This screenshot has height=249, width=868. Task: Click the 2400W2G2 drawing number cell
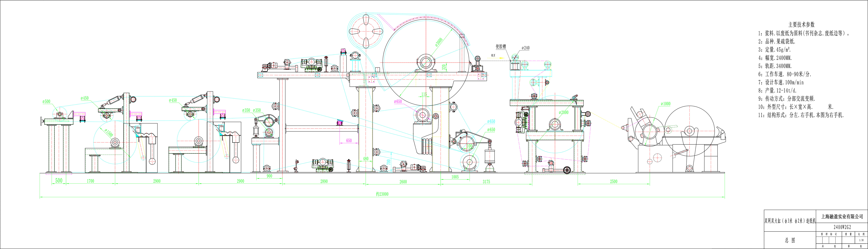click(x=842, y=227)
